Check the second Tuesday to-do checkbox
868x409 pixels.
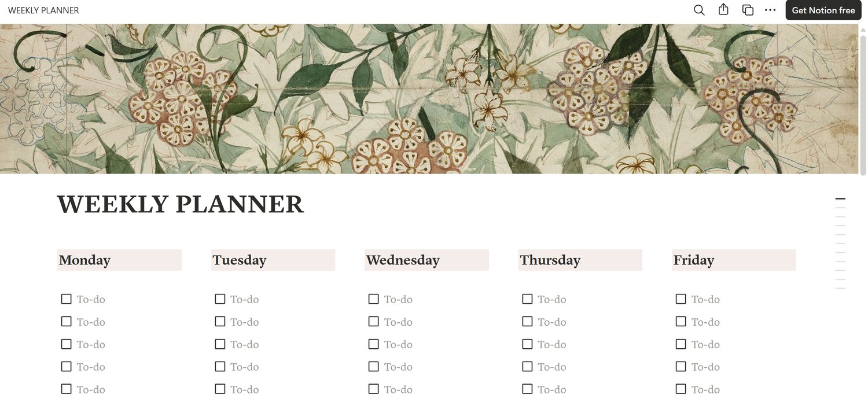tap(220, 322)
